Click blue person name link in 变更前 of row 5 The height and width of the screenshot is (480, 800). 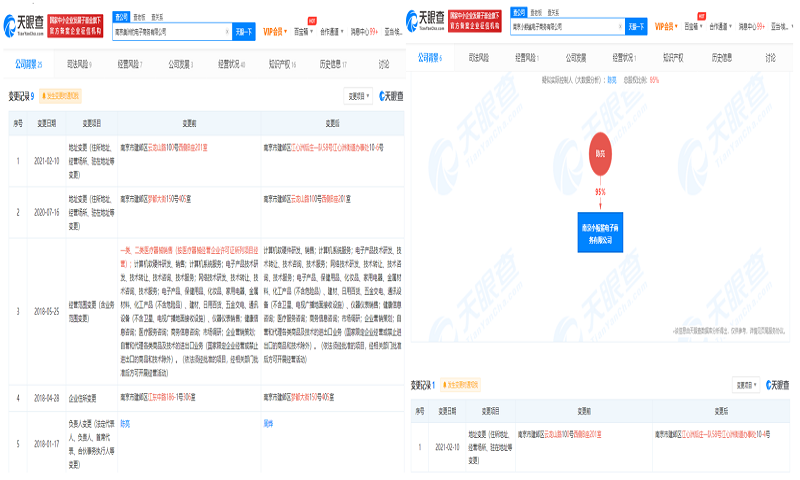pyautogui.click(x=125, y=424)
